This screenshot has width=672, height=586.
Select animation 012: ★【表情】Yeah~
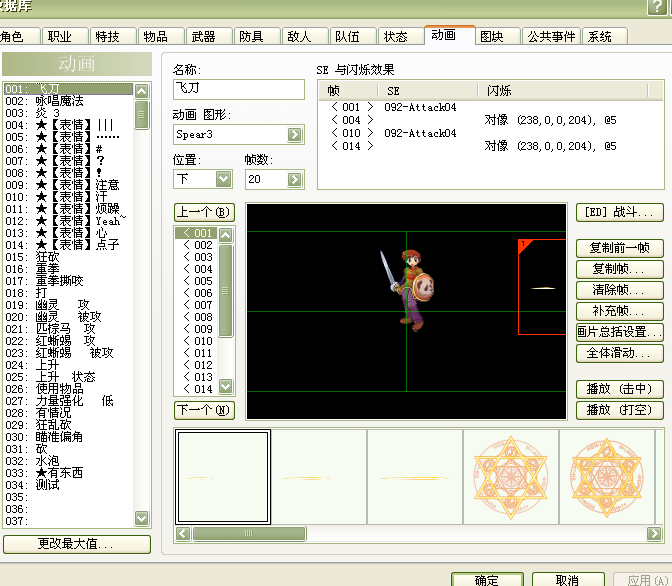[69, 221]
